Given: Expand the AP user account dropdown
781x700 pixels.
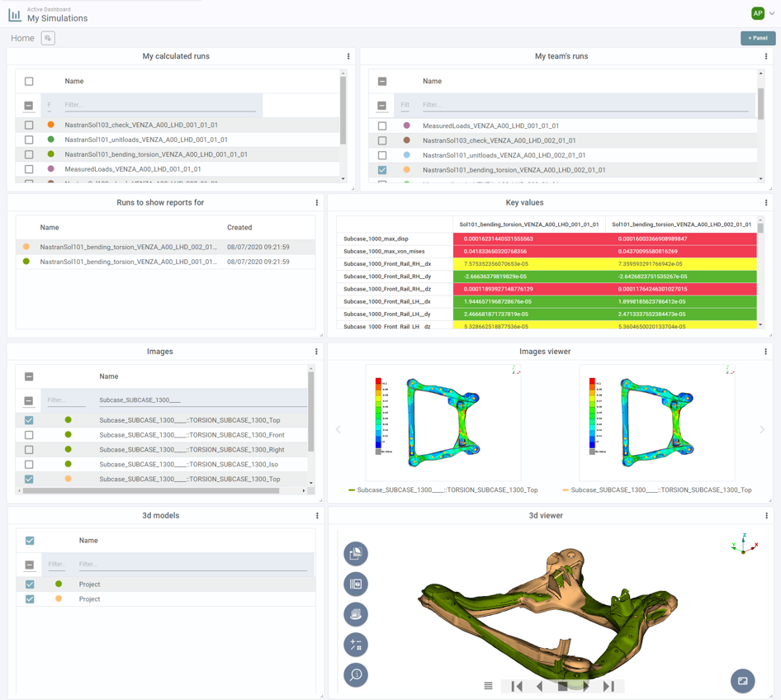Looking at the screenshot, I should point(772,13).
